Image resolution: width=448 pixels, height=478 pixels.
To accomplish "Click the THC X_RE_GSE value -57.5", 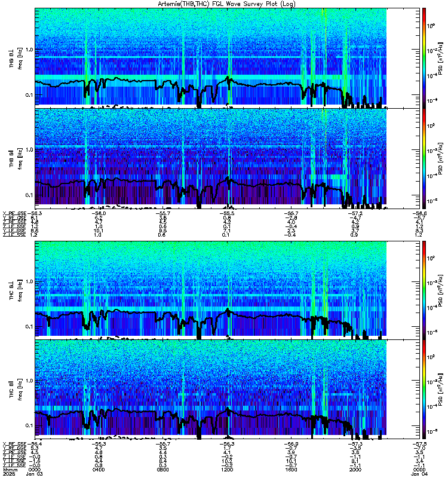I will click(419, 444).
